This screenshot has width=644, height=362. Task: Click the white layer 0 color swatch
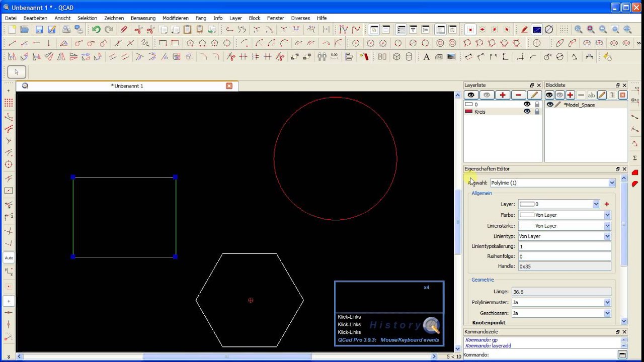click(469, 105)
